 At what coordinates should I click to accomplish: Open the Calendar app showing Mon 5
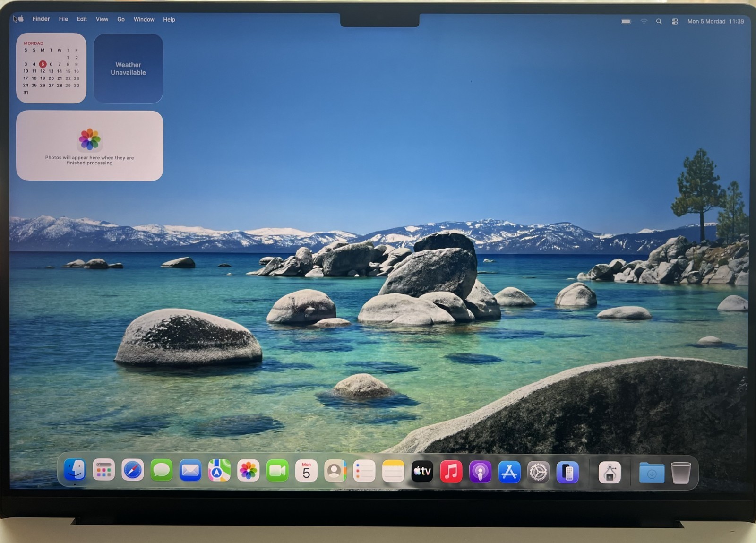pyautogui.click(x=306, y=471)
